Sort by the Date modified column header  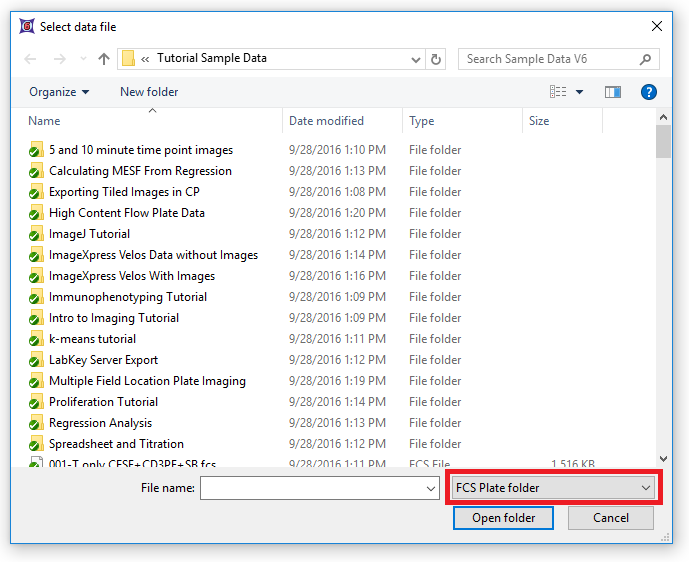(x=327, y=121)
